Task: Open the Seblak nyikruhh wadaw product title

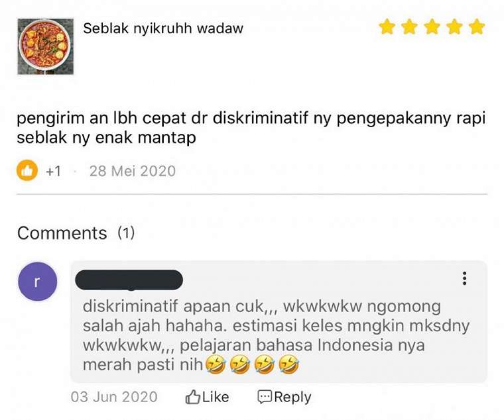Action: pyautogui.click(x=163, y=28)
